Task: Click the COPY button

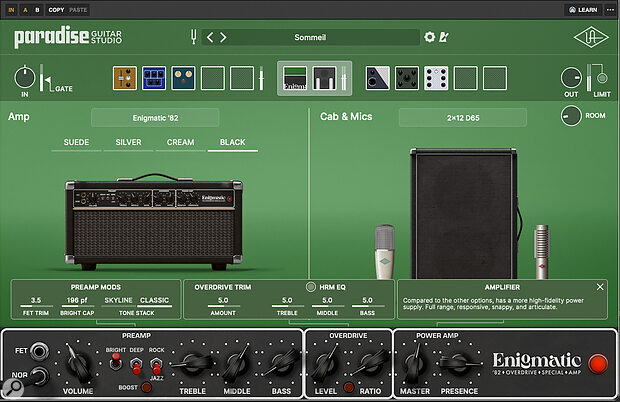Action: click(x=56, y=10)
